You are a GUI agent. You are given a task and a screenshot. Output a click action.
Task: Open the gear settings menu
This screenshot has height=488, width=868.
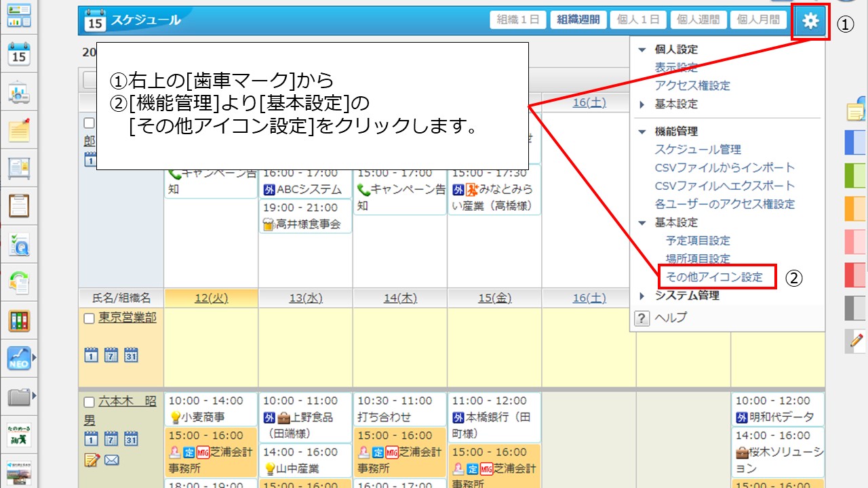pos(810,22)
